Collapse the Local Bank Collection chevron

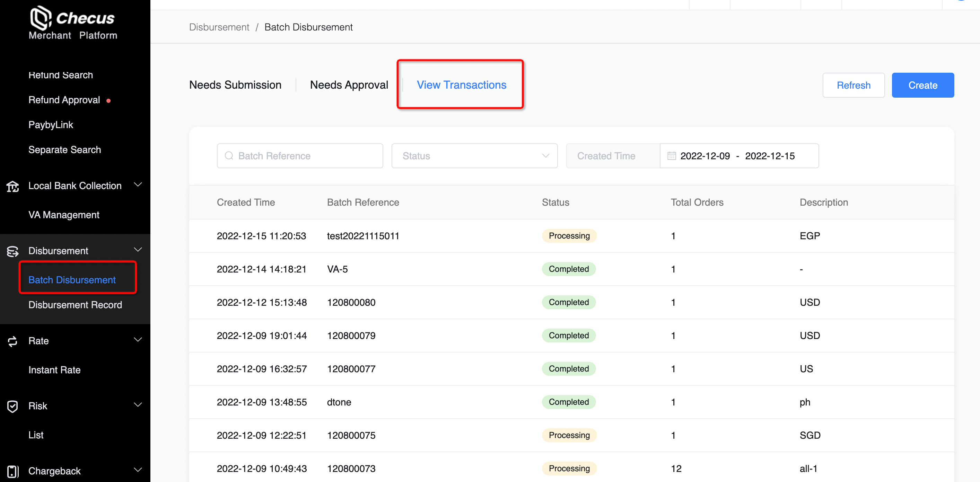click(138, 185)
